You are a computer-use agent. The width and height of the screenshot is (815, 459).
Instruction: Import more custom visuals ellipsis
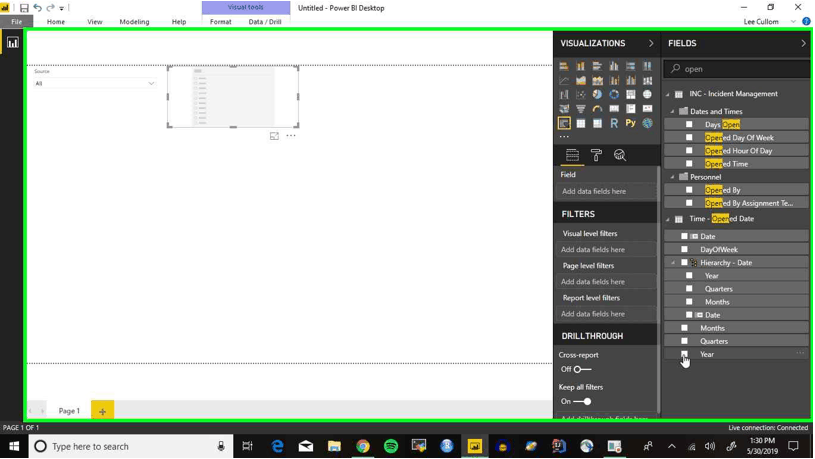564,136
